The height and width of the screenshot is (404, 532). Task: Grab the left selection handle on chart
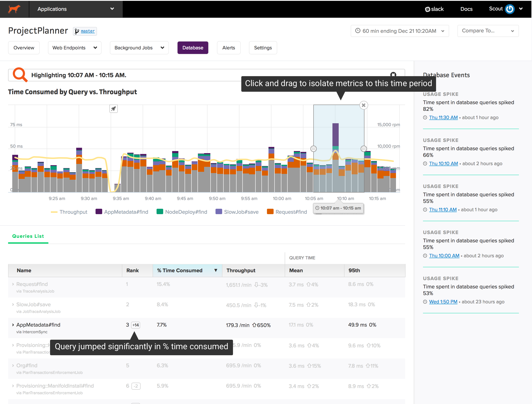point(313,149)
